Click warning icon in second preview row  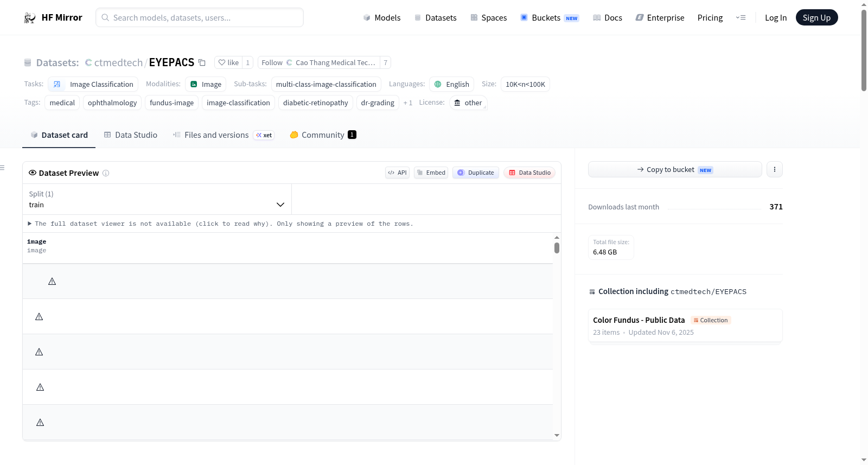pos(39,316)
